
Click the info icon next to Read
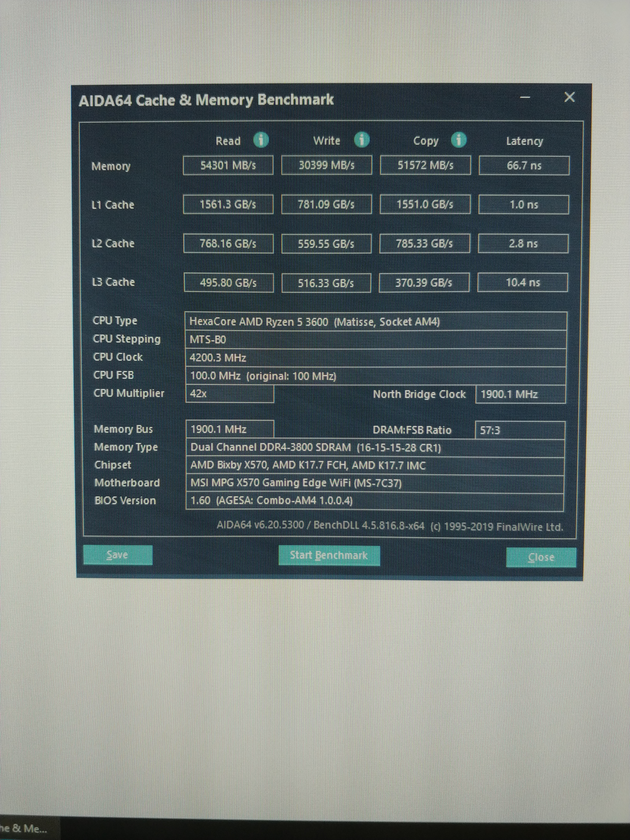[261, 140]
